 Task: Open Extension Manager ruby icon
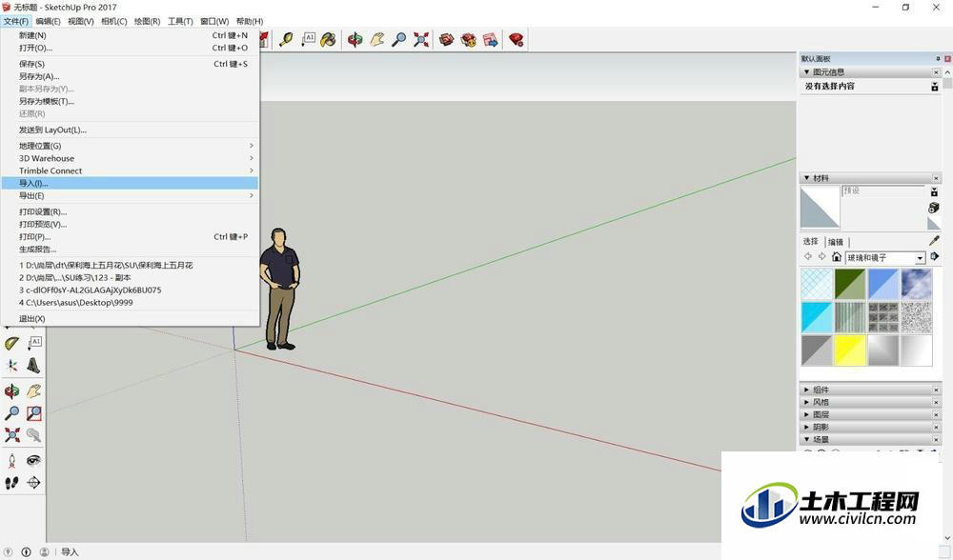coord(517,40)
